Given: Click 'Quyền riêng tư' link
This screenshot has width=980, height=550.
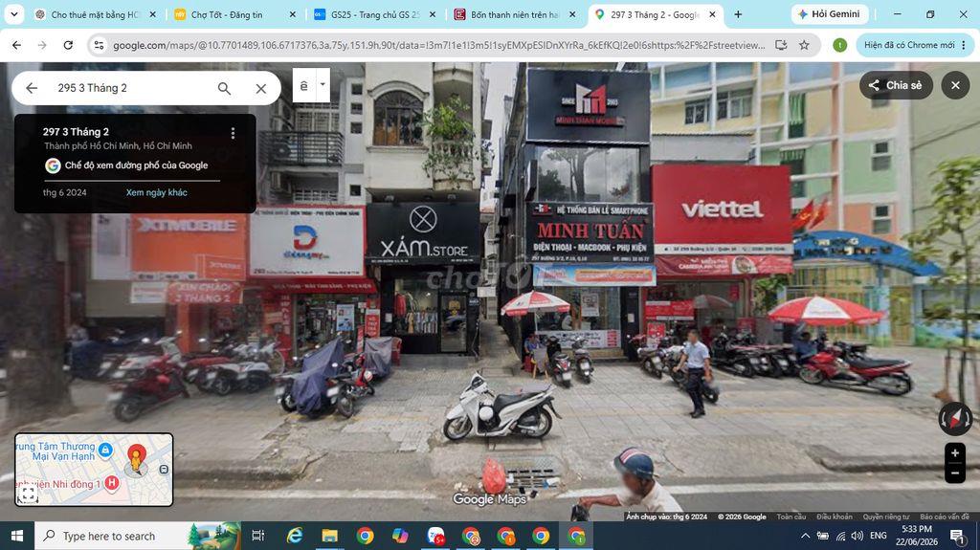Looking at the screenshot, I should tap(886, 517).
